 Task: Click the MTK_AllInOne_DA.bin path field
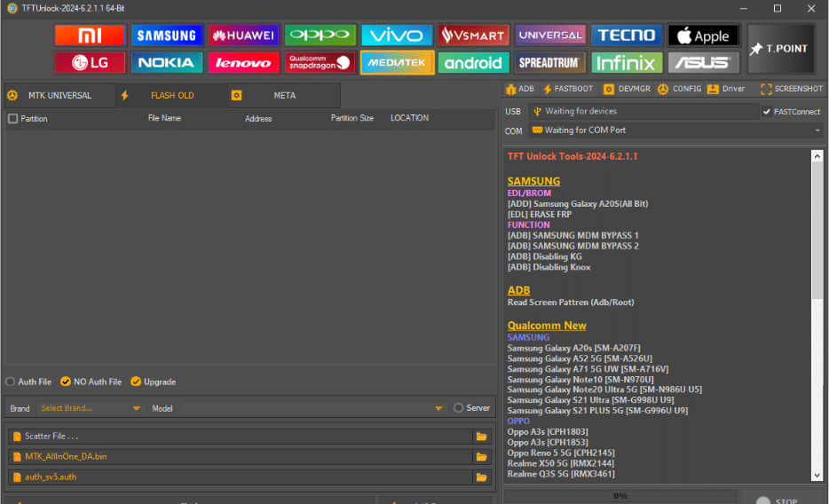click(x=241, y=457)
